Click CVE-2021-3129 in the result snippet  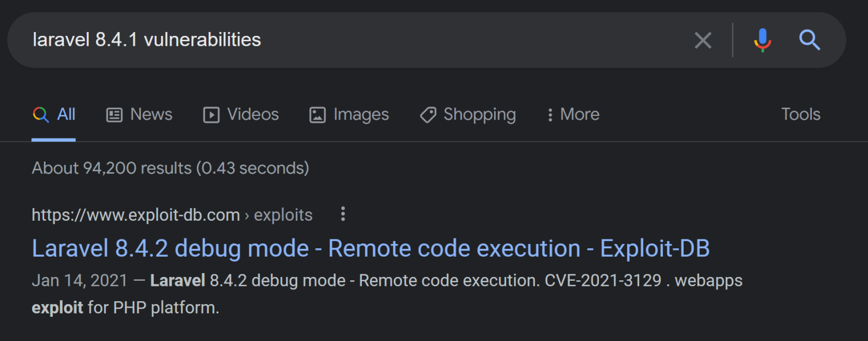(x=603, y=281)
